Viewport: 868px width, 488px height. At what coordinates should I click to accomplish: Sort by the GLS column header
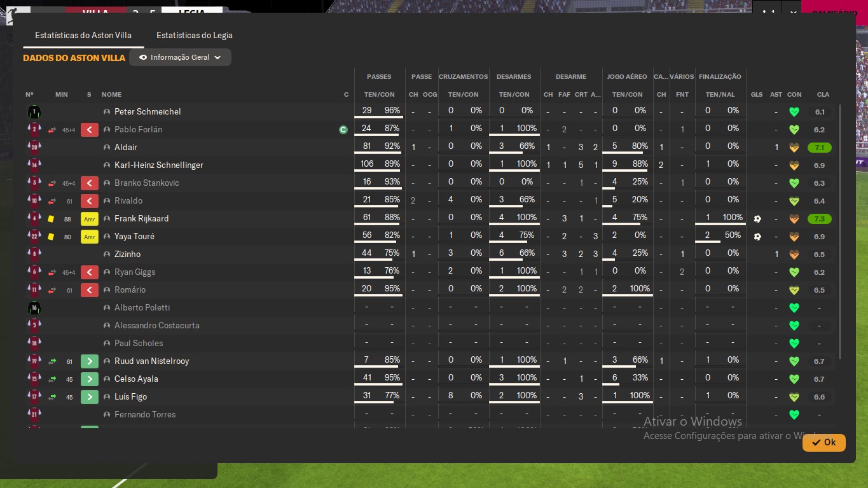pyautogui.click(x=757, y=95)
